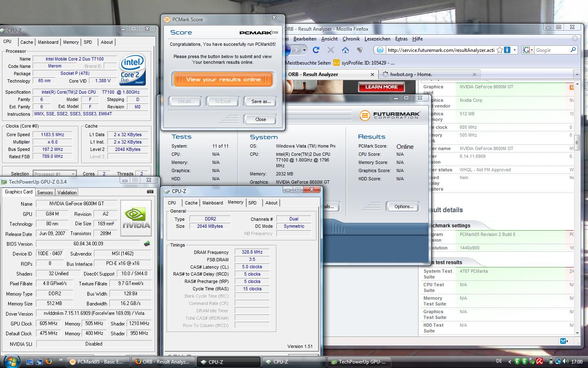
Task: Open the Hilfe menu
Action: point(417,39)
